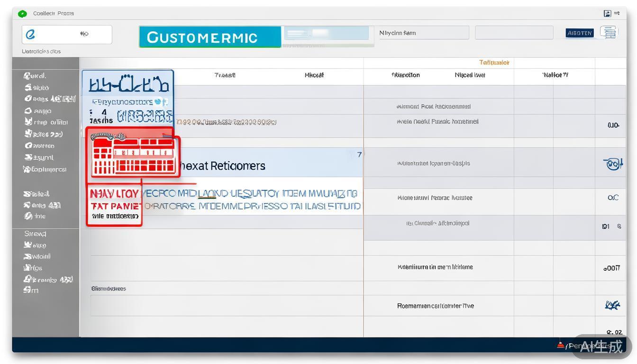
Task: Select the first sidebar item icon
Action: 27,76
